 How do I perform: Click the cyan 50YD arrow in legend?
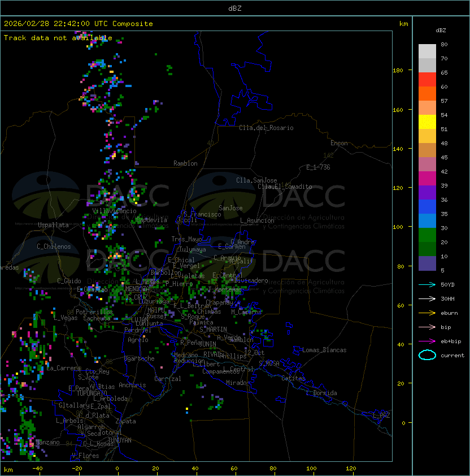click(x=427, y=284)
